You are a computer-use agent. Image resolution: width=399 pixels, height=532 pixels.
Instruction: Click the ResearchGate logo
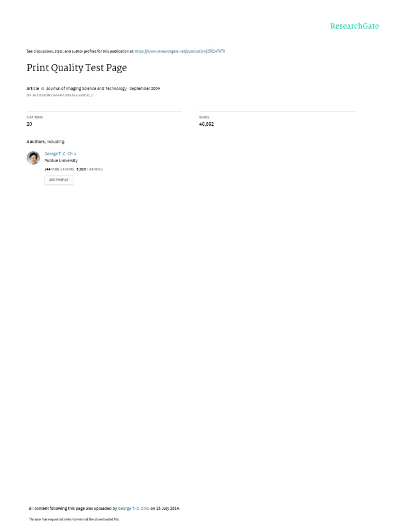pyautogui.click(x=354, y=26)
